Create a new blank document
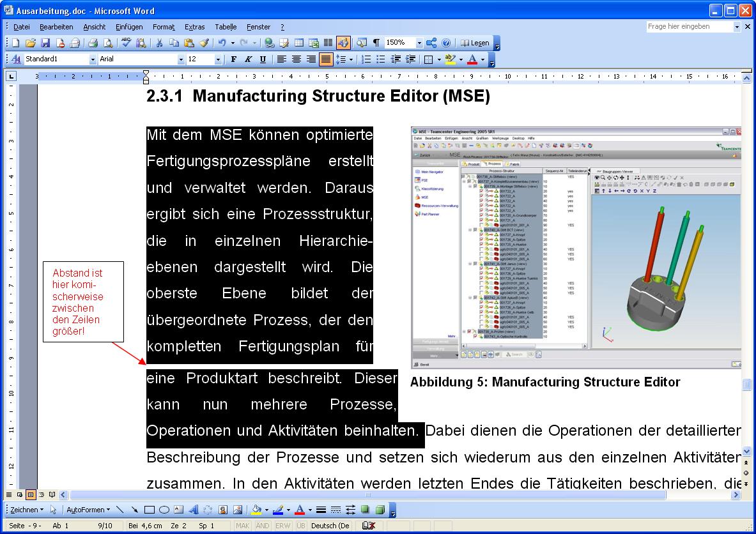The image size is (756, 534). point(16,43)
